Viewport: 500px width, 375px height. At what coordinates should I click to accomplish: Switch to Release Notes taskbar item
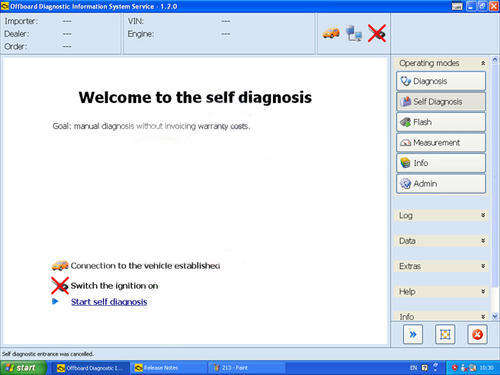[168, 368]
